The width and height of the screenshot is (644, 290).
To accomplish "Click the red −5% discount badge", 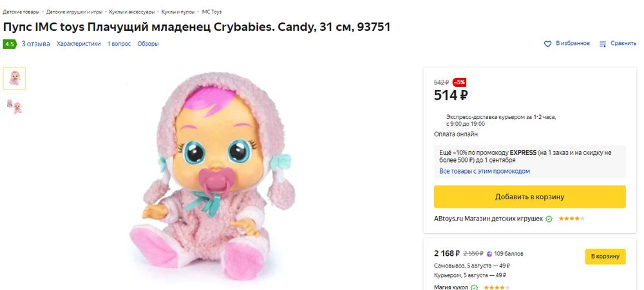I will point(459,82).
